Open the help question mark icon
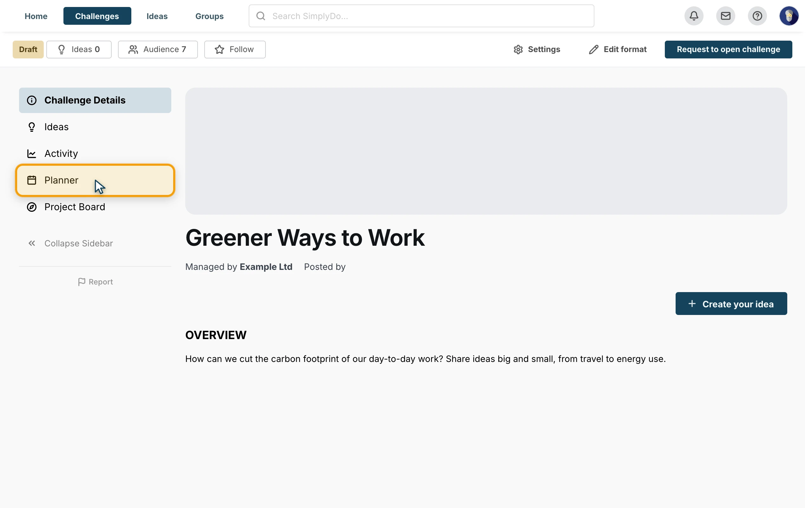 [x=757, y=16]
